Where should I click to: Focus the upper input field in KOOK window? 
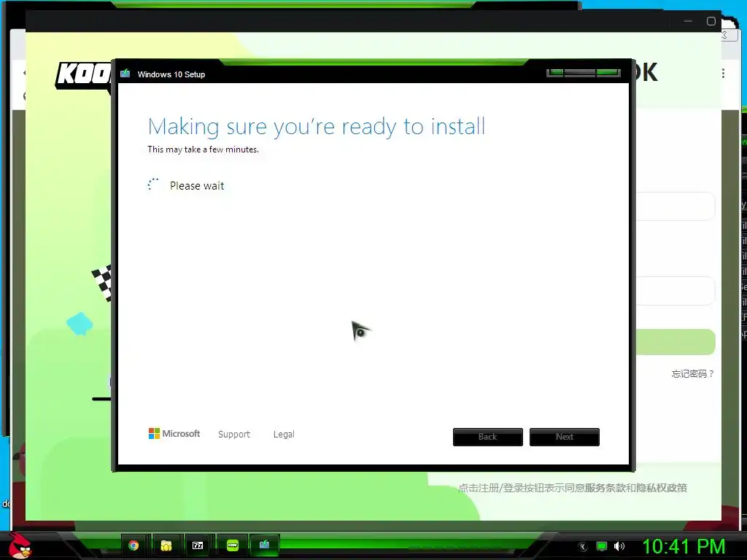click(676, 206)
